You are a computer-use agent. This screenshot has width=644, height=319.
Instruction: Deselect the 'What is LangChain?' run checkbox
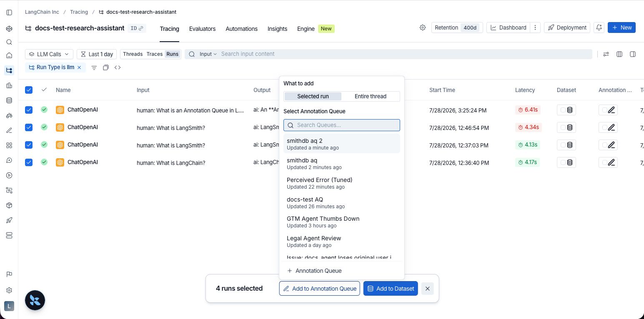point(29,162)
